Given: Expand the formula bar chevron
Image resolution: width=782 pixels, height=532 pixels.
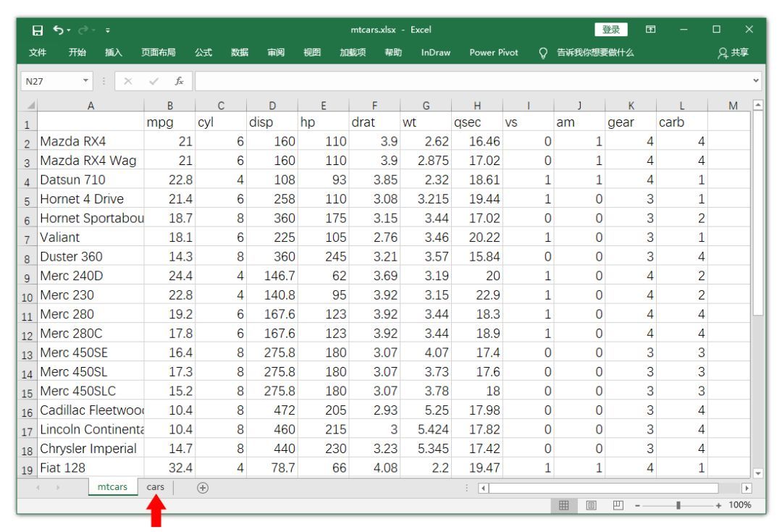Looking at the screenshot, I should click(x=756, y=80).
